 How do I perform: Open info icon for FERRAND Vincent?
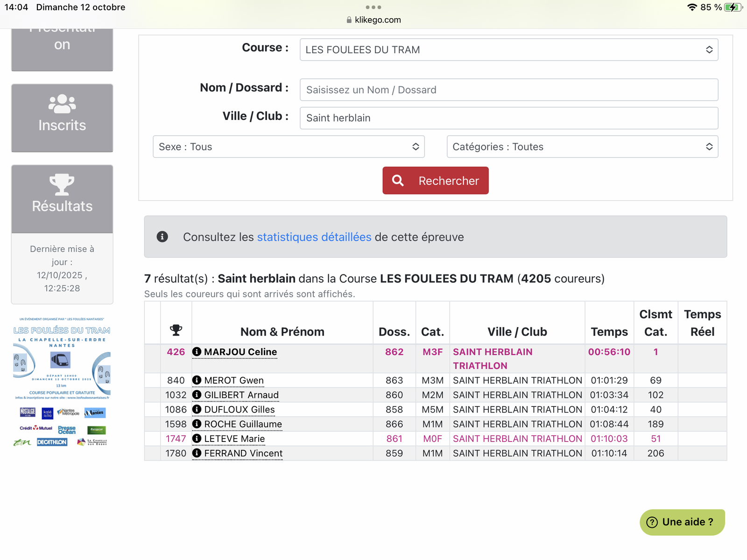tap(197, 453)
